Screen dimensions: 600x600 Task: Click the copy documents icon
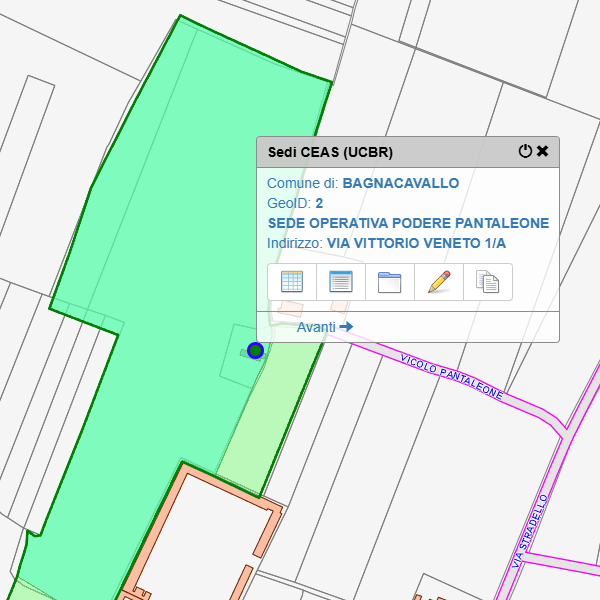point(487,282)
